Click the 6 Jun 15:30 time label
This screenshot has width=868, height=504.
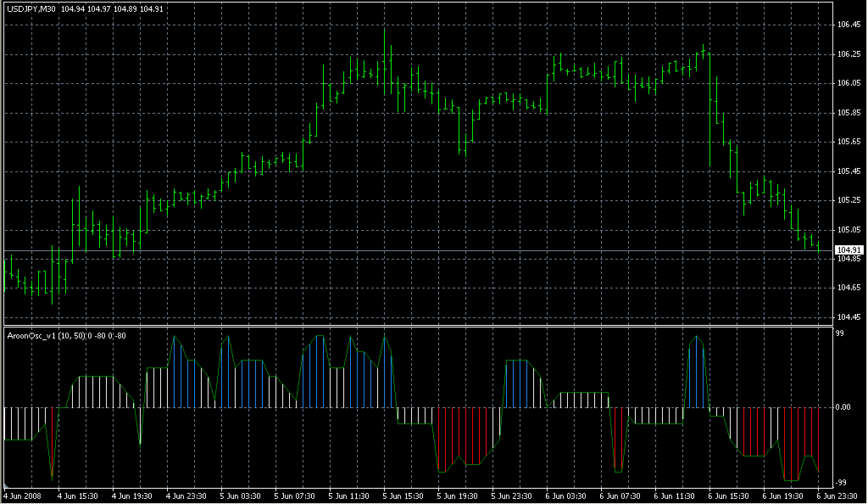click(728, 496)
